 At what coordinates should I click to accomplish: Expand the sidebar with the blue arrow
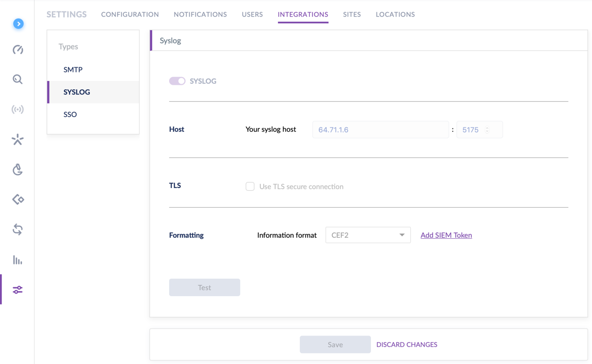[18, 24]
